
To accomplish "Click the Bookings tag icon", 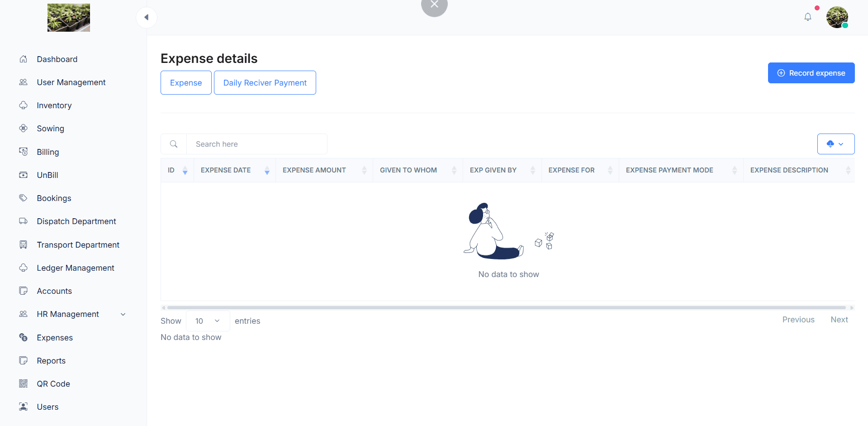I will (24, 198).
